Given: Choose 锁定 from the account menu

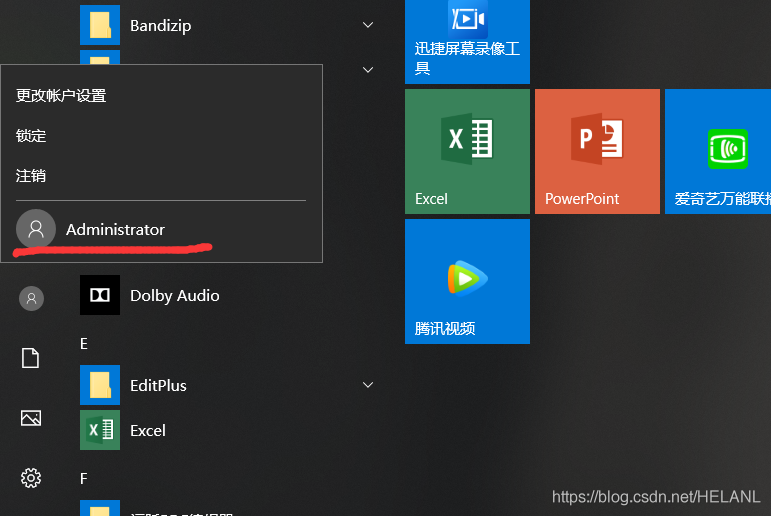Looking at the screenshot, I should [x=31, y=136].
